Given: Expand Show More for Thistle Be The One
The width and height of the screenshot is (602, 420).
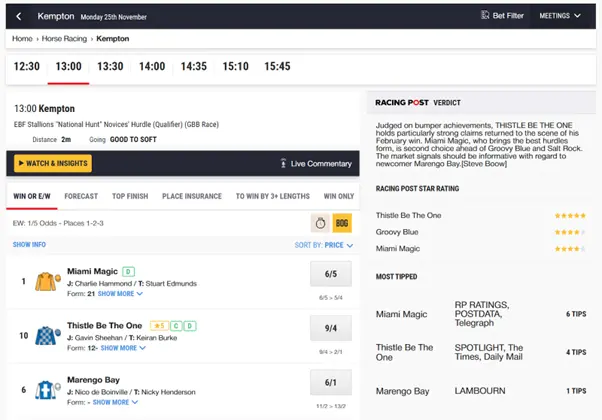Looking at the screenshot, I should click(123, 348).
